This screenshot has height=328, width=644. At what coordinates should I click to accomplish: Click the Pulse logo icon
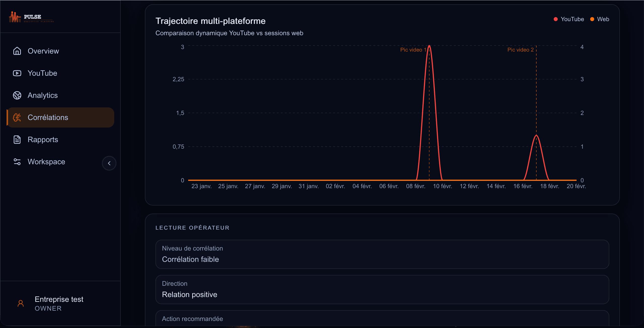click(15, 17)
